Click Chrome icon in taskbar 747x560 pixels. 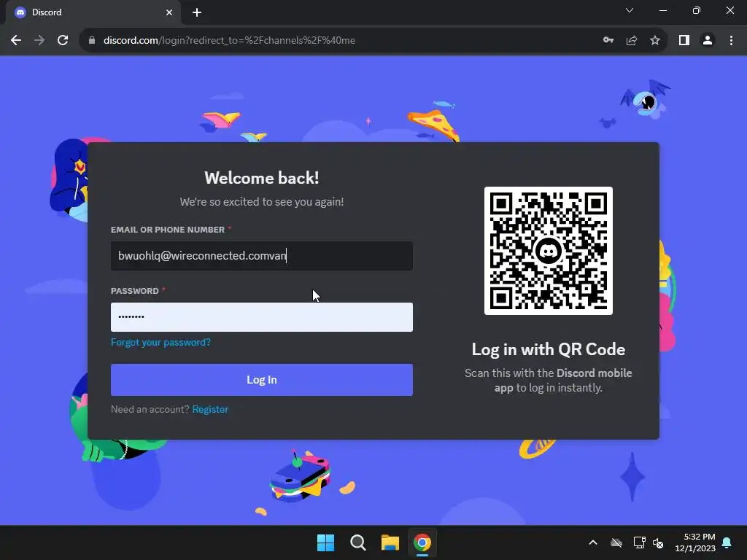click(422, 542)
